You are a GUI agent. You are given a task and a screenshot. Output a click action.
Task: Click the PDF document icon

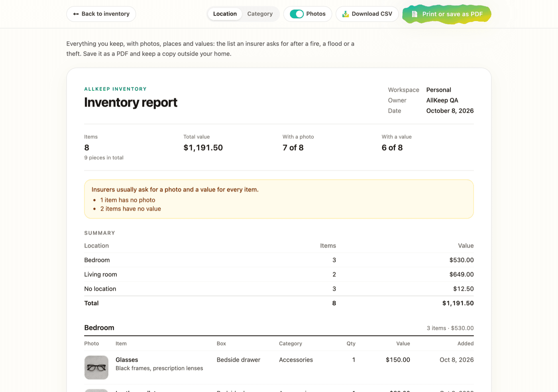(415, 14)
